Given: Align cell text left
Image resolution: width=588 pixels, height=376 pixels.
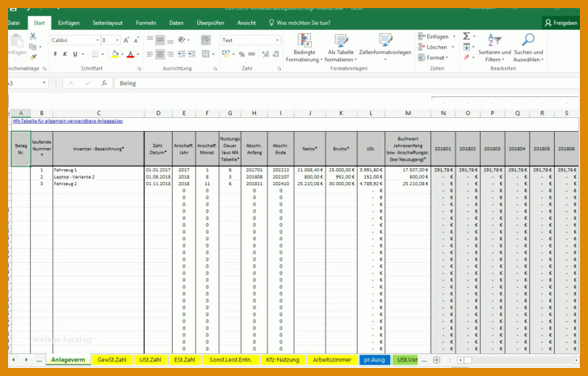Looking at the screenshot, I should (x=149, y=54).
